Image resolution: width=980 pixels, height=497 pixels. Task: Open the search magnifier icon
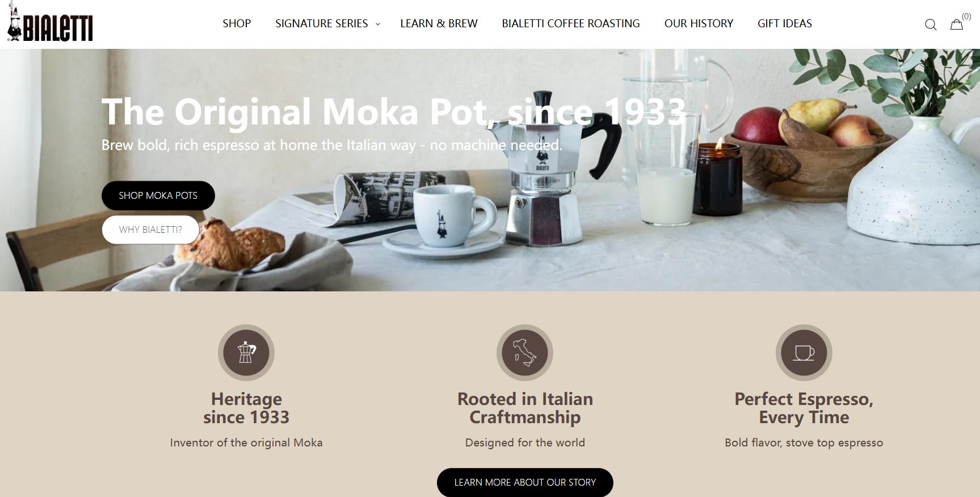click(931, 24)
